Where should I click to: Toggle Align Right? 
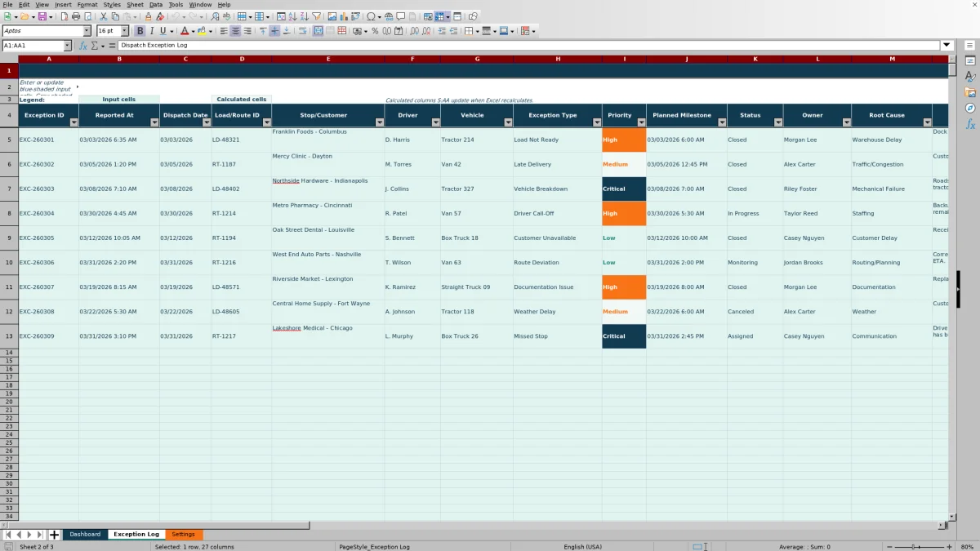pyautogui.click(x=247, y=31)
